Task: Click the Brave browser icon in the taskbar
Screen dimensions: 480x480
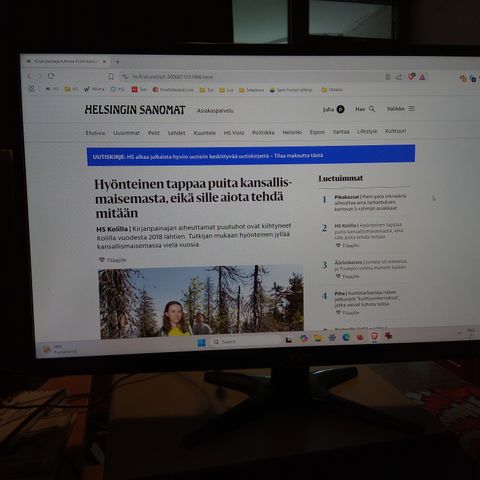Action: pyautogui.click(x=374, y=336)
